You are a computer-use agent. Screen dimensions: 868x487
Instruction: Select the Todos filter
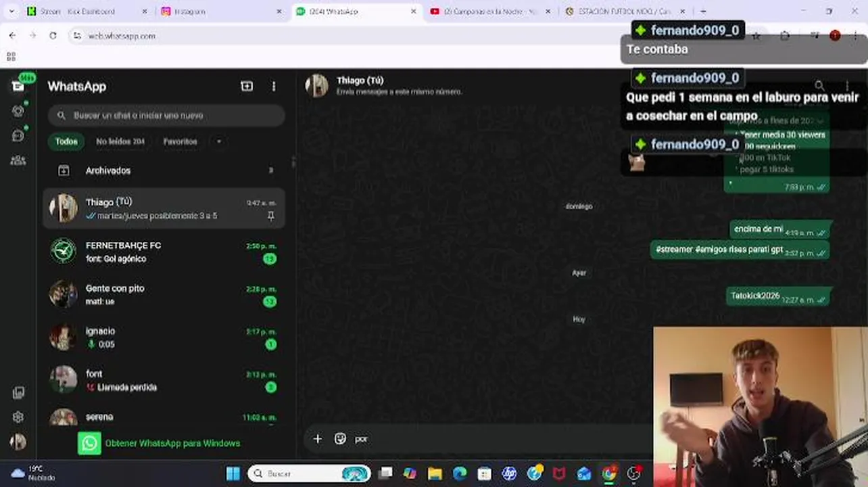click(66, 141)
